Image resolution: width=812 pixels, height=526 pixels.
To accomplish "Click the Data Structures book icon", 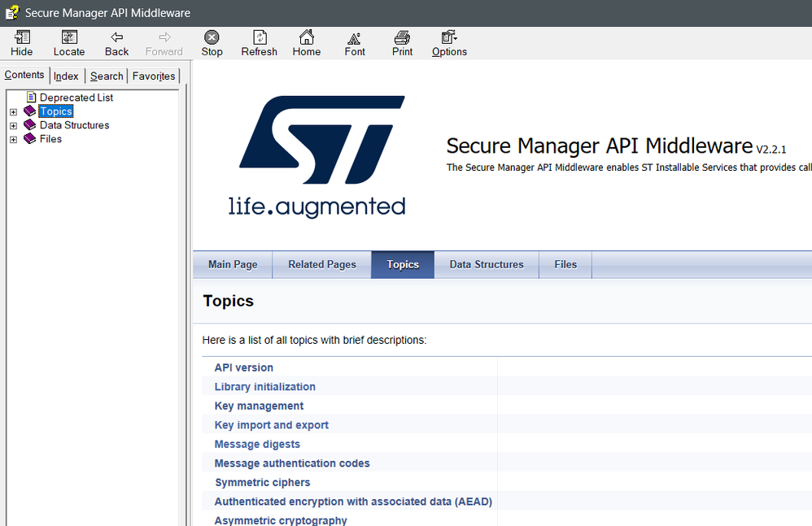I will coord(30,125).
